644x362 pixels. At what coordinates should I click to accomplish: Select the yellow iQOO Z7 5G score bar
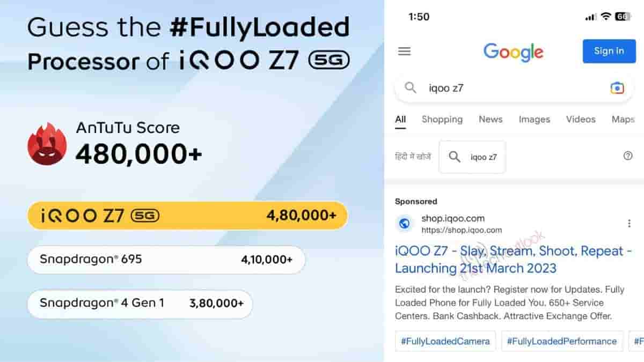pos(187,216)
